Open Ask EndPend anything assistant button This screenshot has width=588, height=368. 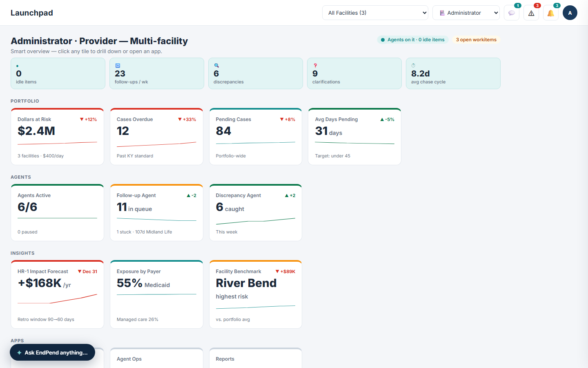pos(52,352)
